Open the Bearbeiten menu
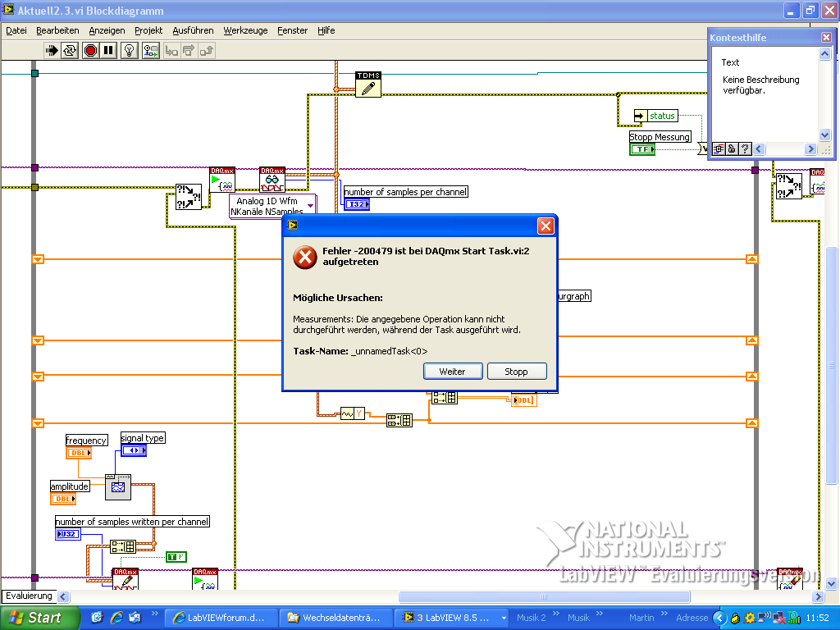Screen dimensions: 840x630 (x=57, y=30)
